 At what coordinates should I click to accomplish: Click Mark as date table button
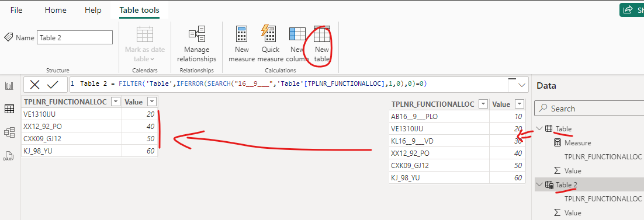coord(145,44)
